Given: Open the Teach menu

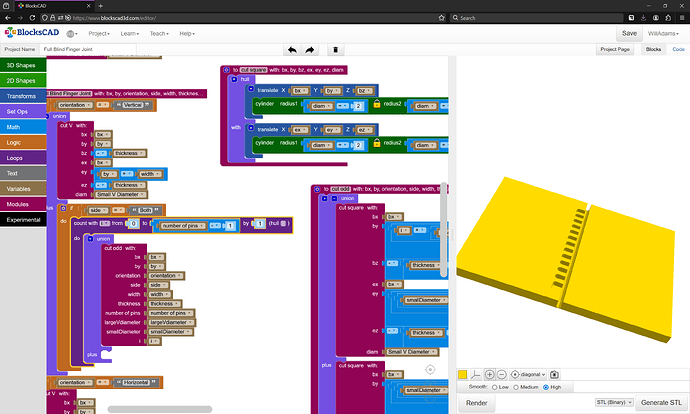Looking at the screenshot, I should pyautogui.click(x=159, y=34).
